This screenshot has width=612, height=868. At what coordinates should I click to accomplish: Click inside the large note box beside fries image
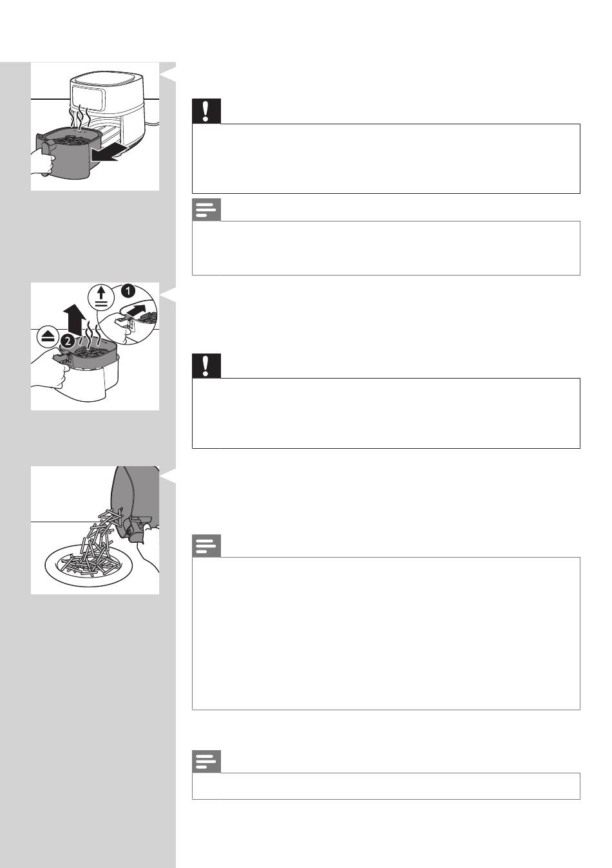tap(386, 634)
